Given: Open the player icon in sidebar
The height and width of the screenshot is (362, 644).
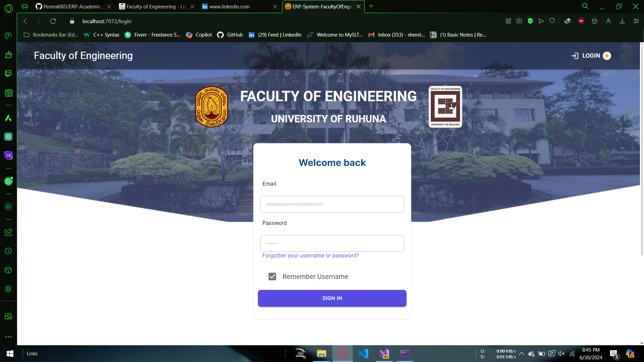Looking at the screenshot, I should pos(8,207).
